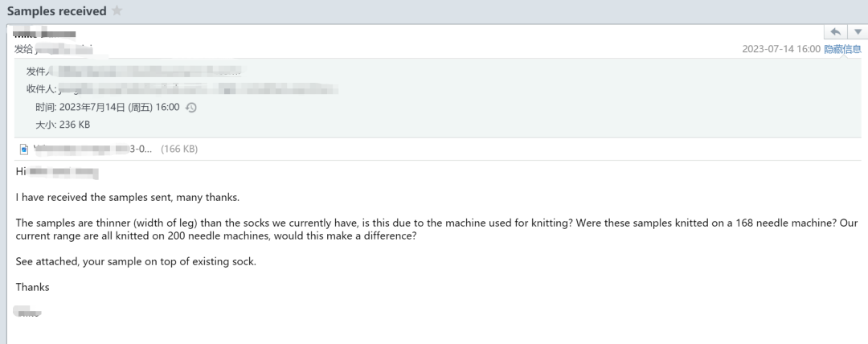Open the dropdown arrow beside reply
This screenshot has width=868, height=344.
[858, 31]
